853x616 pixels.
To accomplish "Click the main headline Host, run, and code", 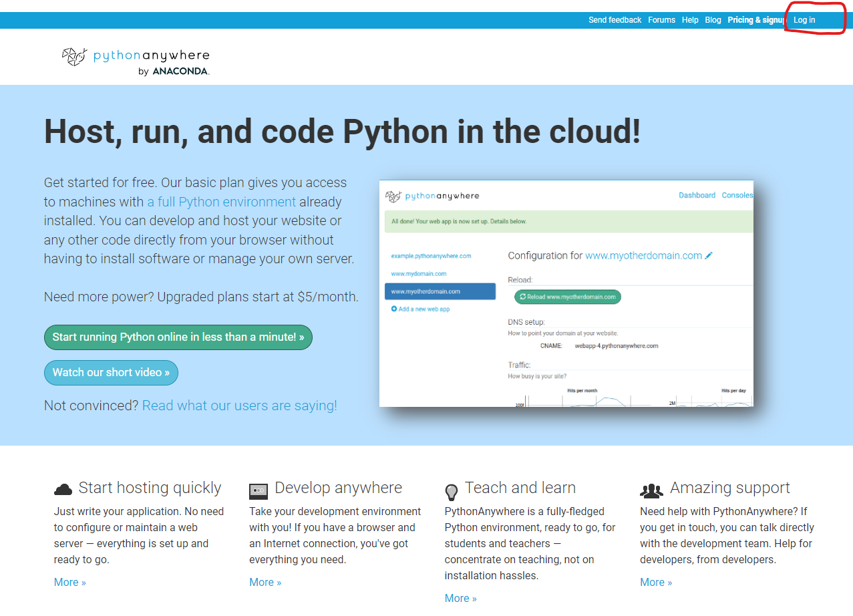I will [x=343, y=132].
